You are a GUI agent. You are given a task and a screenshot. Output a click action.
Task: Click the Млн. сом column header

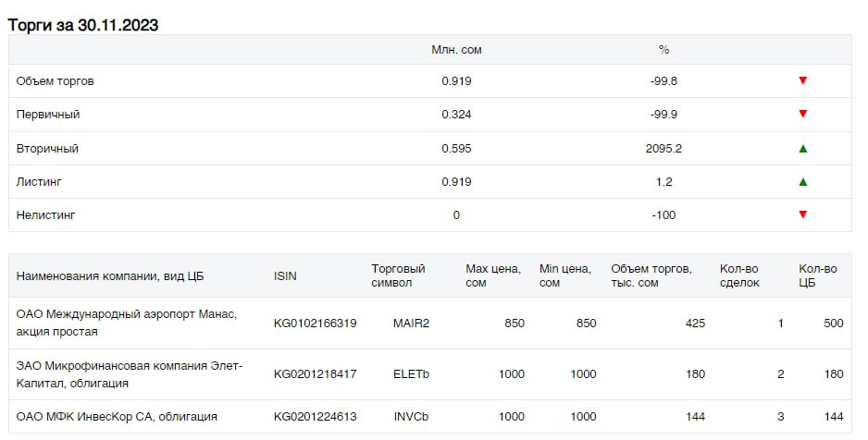pyautogui.click(x=456, y=50)
